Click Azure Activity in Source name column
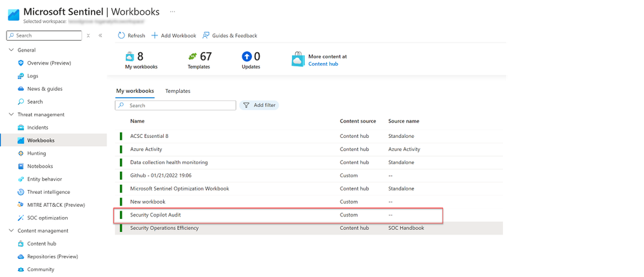This screenshot has height=277, width=644. pyautogui.click(x=404, y=149)
